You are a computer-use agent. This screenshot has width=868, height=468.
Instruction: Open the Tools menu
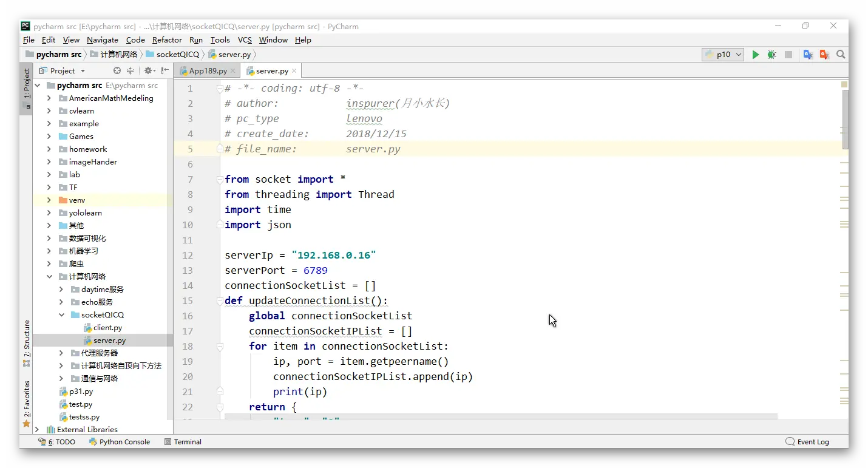click(x=220, y=40)
